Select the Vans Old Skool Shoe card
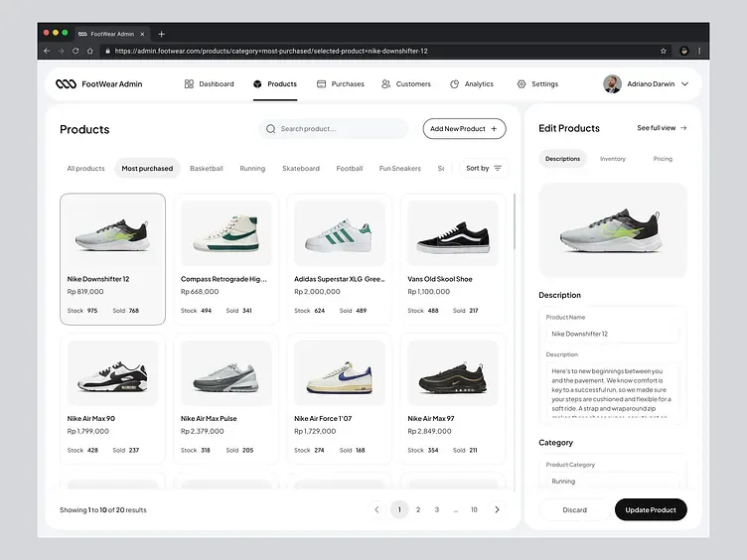 tap(453, 259)
